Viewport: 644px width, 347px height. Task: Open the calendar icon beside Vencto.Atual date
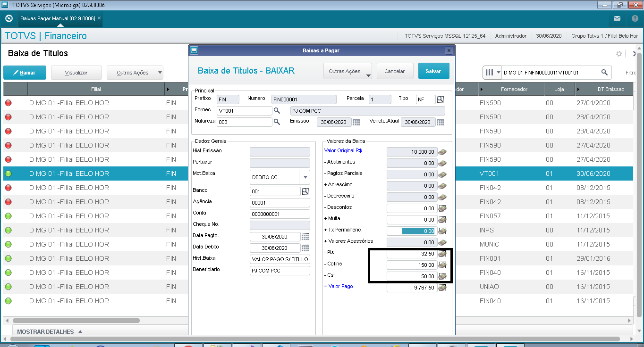440,122
